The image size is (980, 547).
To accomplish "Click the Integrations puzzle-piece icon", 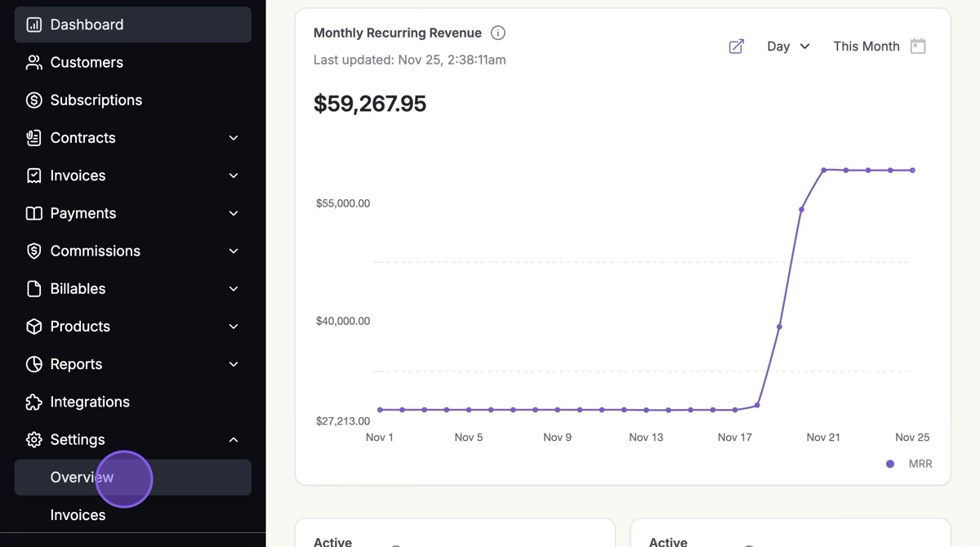I will [x=33, y=402].
